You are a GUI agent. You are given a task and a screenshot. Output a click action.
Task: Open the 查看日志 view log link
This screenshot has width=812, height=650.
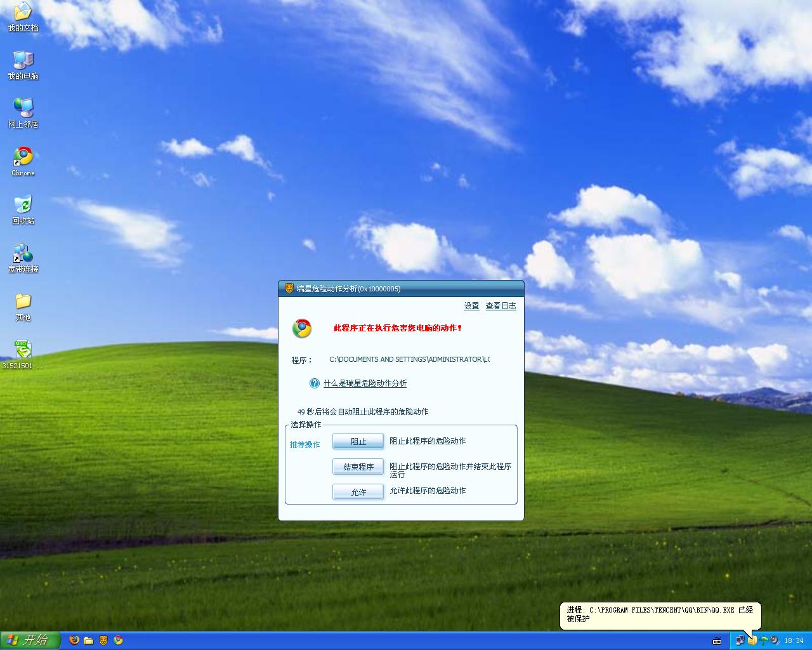point(501,306)
